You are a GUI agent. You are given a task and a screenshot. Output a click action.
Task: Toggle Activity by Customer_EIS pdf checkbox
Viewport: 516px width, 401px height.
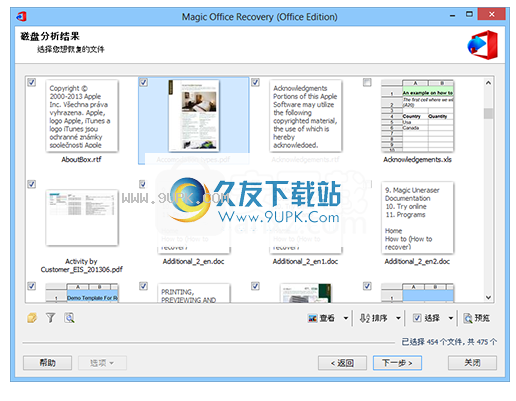(x=32, y=184)
